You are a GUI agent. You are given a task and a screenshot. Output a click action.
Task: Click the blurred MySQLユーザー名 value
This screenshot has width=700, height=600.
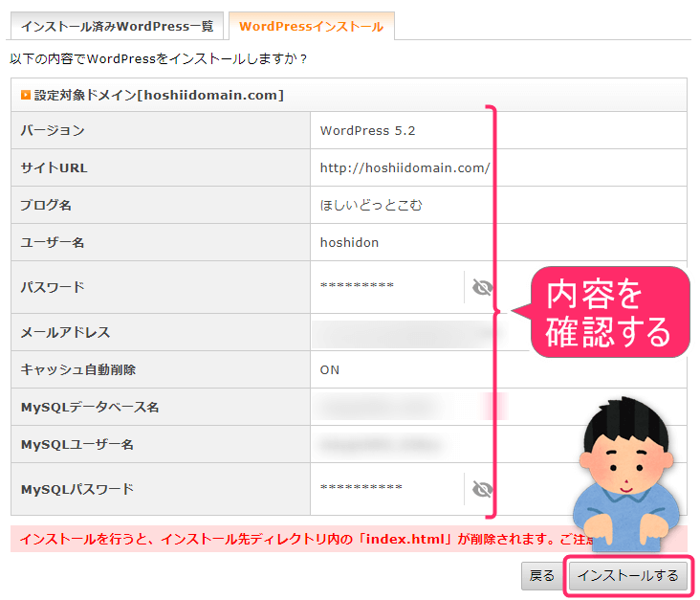[381, 444]
